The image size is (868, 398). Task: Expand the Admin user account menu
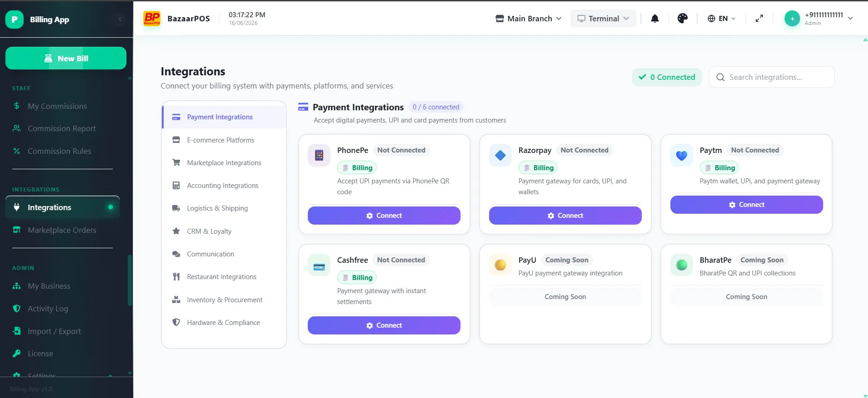coord(820,19)
